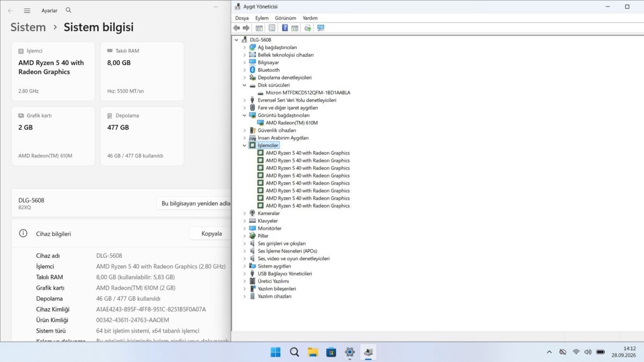Expand the Piller node
This screenshot has height=362, width=644.
[x=245, y=236]
